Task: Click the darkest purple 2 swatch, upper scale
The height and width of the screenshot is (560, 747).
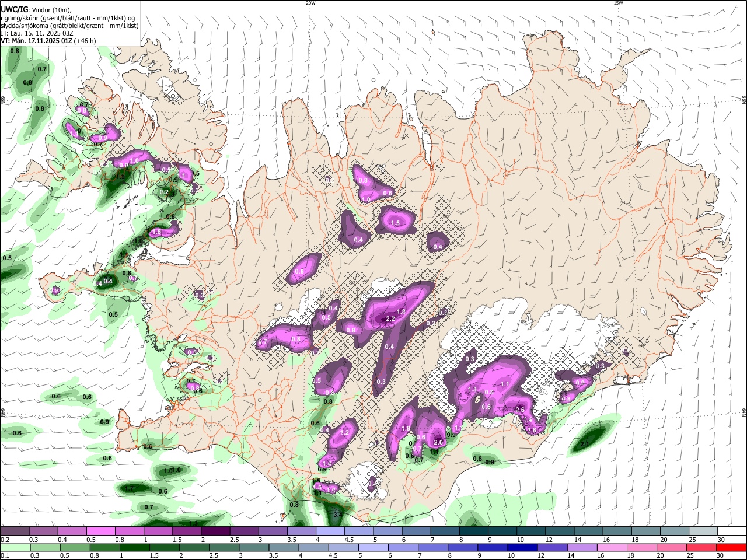Action: 215,531
